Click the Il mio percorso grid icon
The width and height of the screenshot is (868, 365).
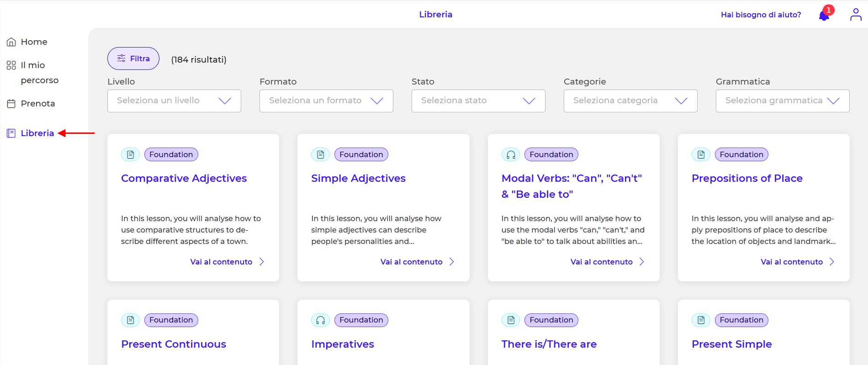[11, 65]
